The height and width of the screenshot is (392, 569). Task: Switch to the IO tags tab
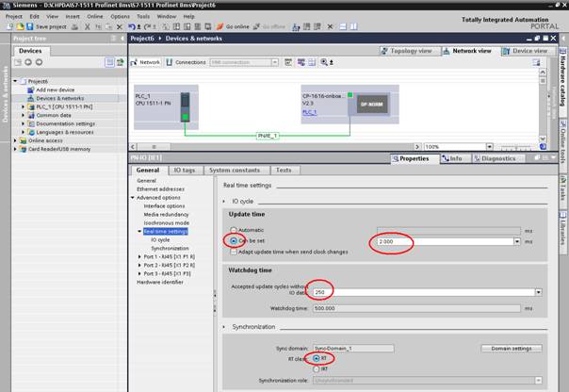pyautogui.click(x=185, y=171)
